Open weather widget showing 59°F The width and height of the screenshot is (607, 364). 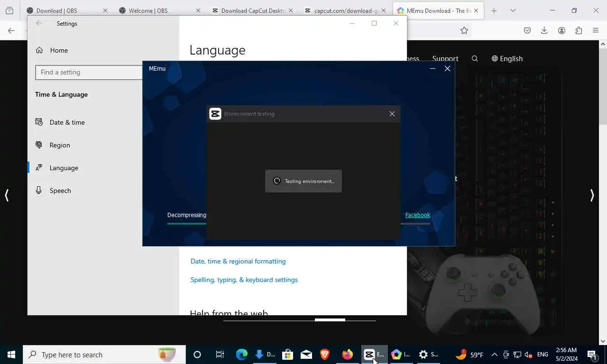470,355
